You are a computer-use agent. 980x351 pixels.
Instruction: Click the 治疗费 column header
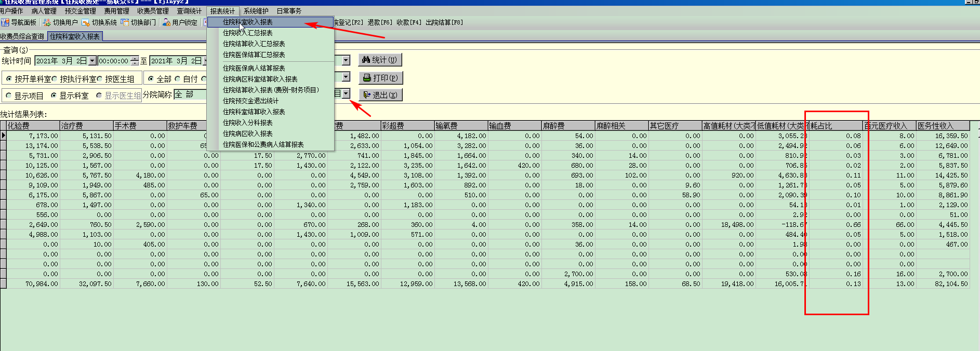click(86, 126)
